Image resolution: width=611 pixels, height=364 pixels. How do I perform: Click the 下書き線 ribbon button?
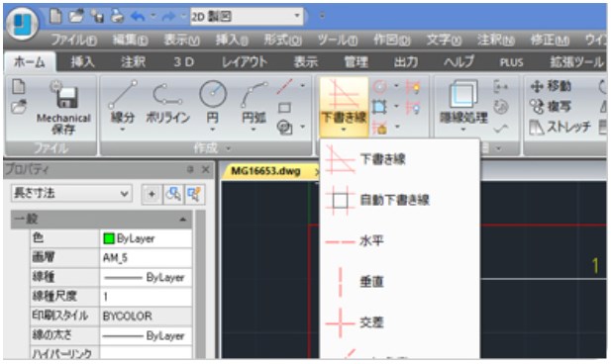(344, 106)
